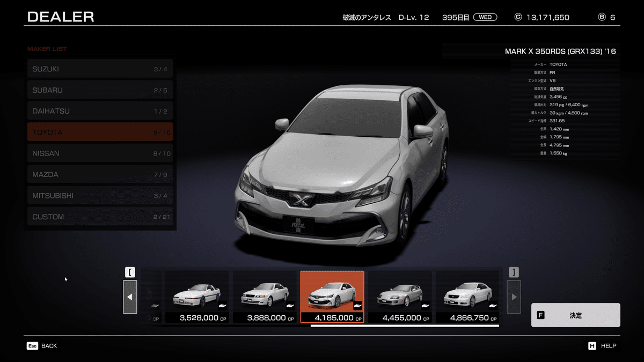Click the '3 / 4' count beside SUZUKI
The height and width of the screenshot is (362, 644).
[160, 69]
